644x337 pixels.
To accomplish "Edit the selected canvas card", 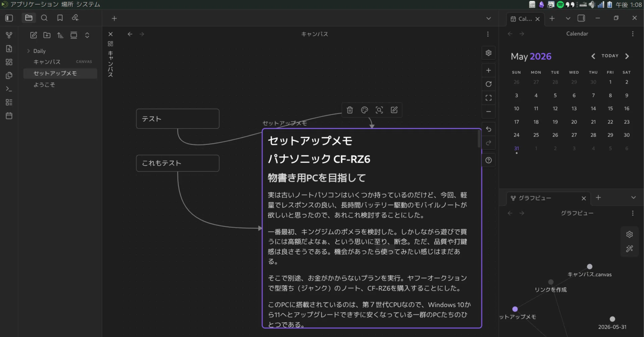I will point(394,110).
